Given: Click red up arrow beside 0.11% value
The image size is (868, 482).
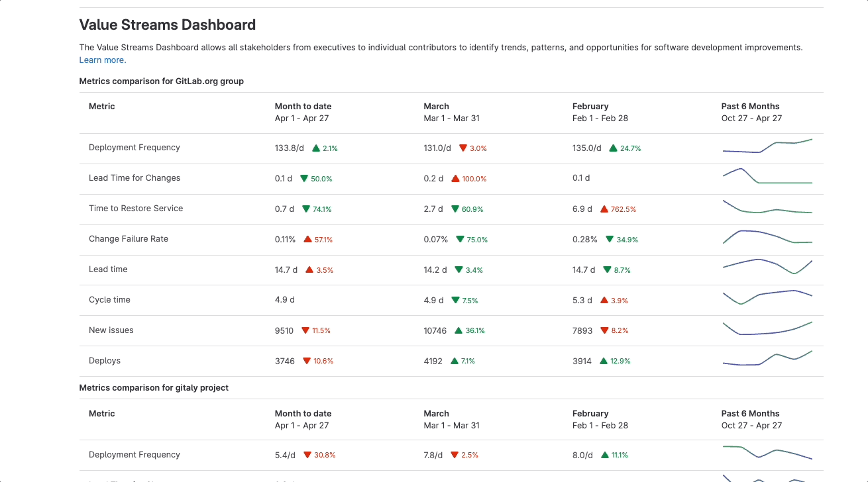Looking at the screenshot, I should pyautogui.click(x=307, y=240).
